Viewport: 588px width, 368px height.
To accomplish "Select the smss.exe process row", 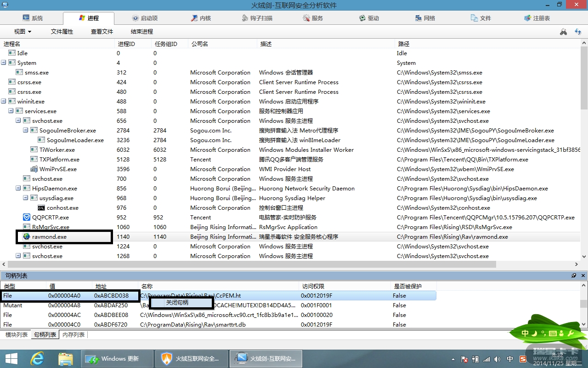I will (290, 72).
